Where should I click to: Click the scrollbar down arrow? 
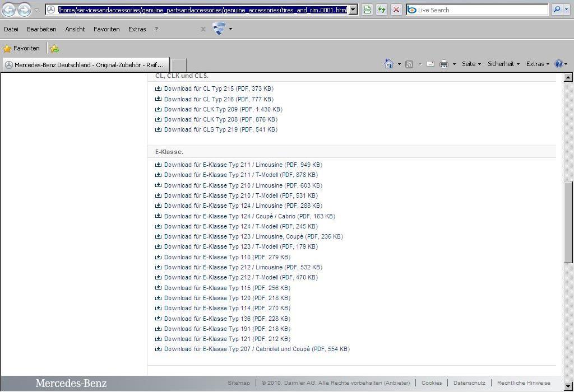click(568, 386)
